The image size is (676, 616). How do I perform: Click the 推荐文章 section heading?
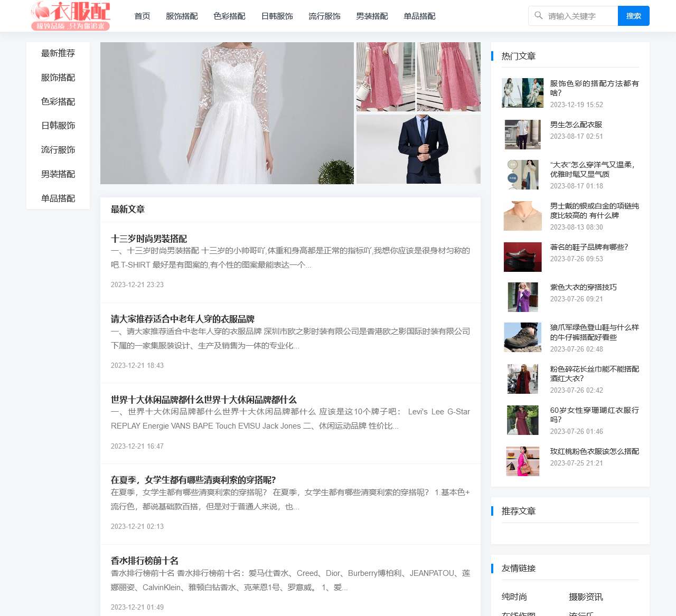[519, 511]
